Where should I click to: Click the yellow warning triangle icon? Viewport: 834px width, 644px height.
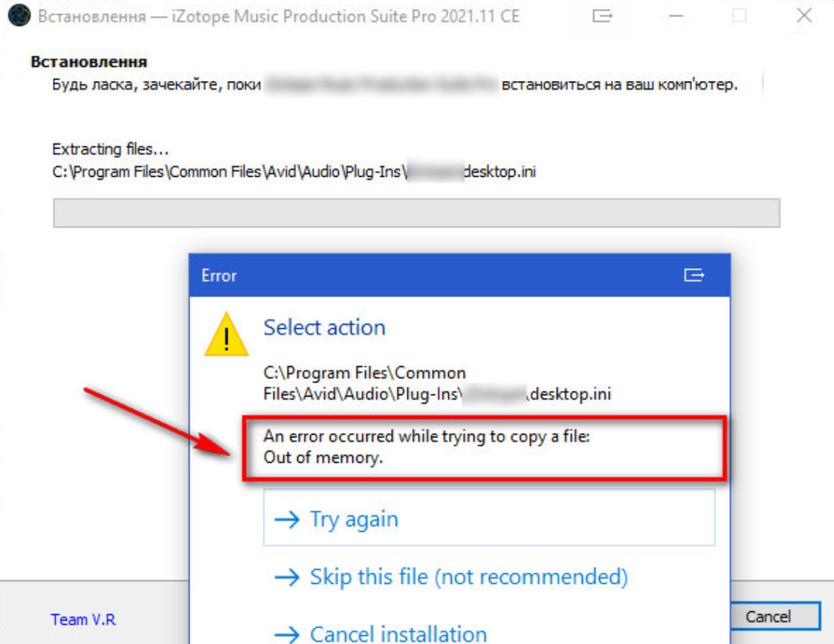227,335
